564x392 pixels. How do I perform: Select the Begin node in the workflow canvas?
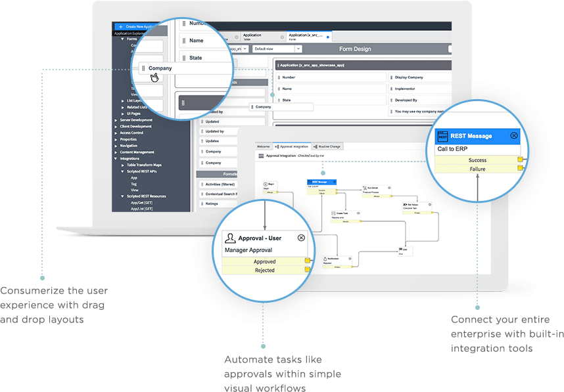point(270,188)
